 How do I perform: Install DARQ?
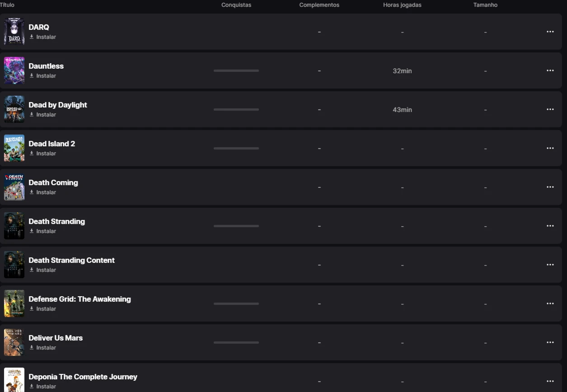43,37
